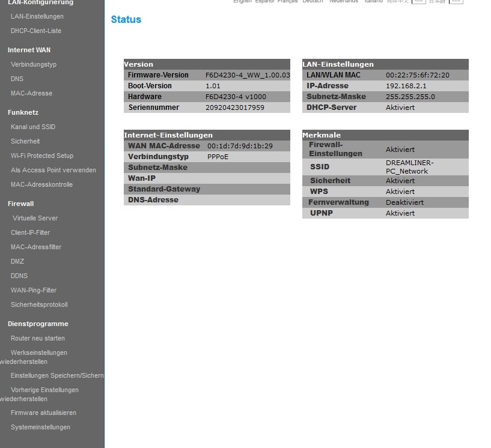Image resolution: width=491 pixels, height=448 pixels.
Task: Click WAN MAC value 00:1d:7d:9d:1b:29
Action: click(x=240, y=146)
